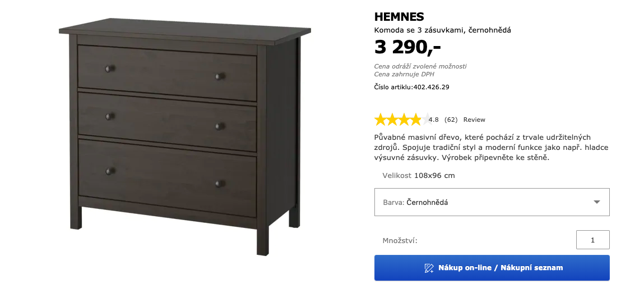Click the fourth yellow rating star

coord(416,120)
